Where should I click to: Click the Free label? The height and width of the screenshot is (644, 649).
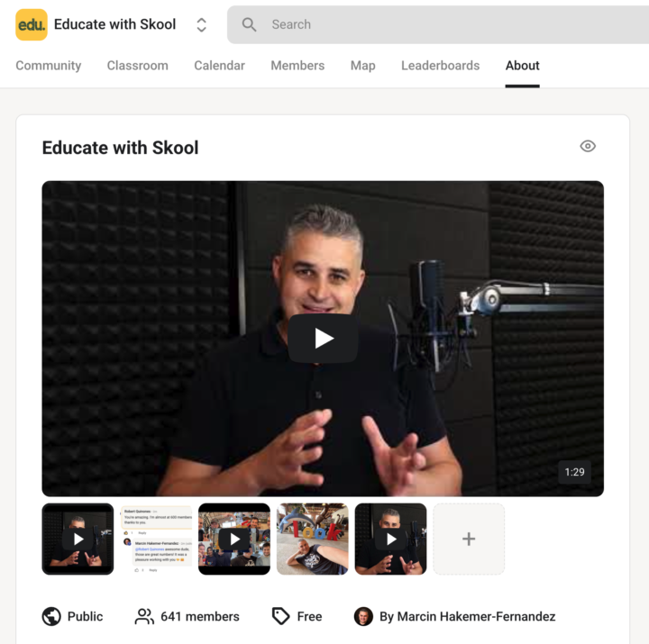309,616
